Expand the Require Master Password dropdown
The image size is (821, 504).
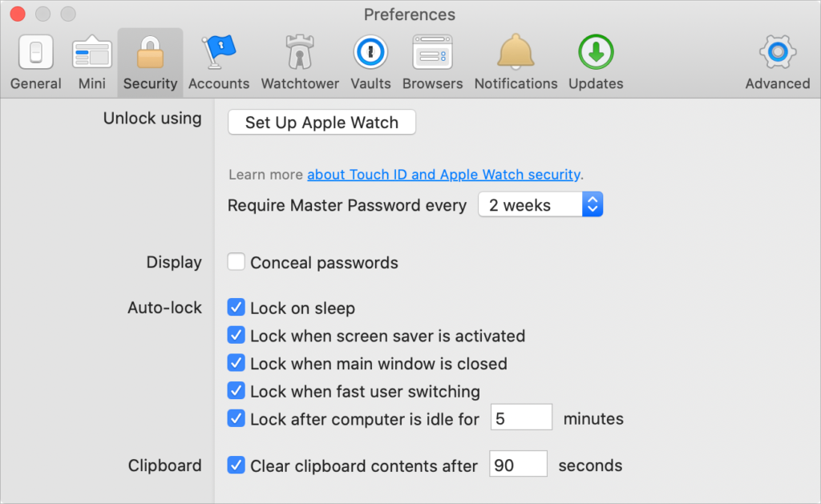(x=540, y=205)
